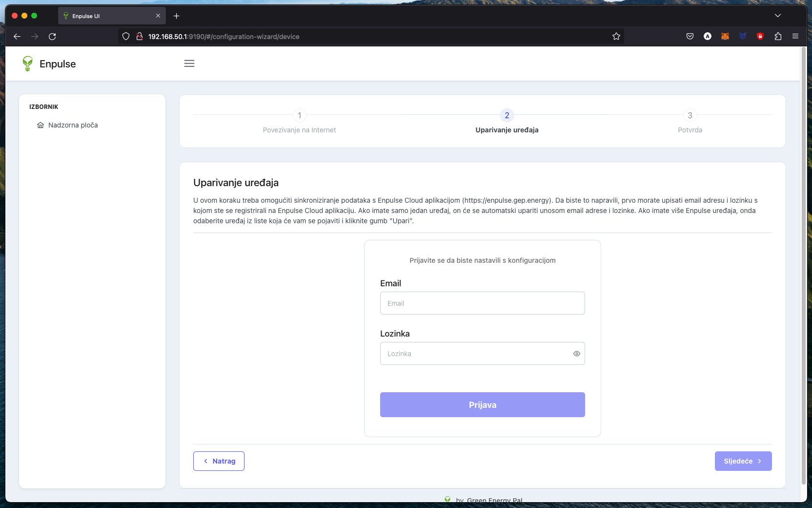The height and width of the screenshot is (508, 812).
Task: Open the app's hamburger navigation menu
Action: coord(189,63)
